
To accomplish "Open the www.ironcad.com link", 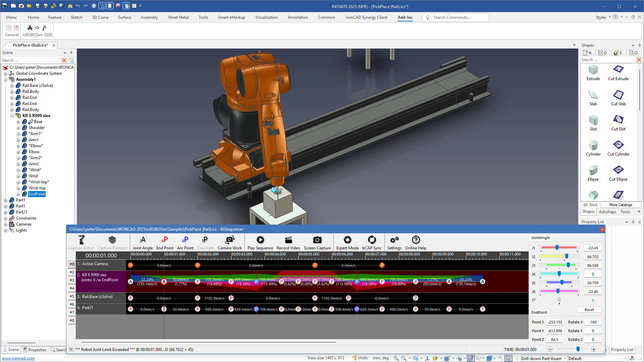I will coord(18,358).
